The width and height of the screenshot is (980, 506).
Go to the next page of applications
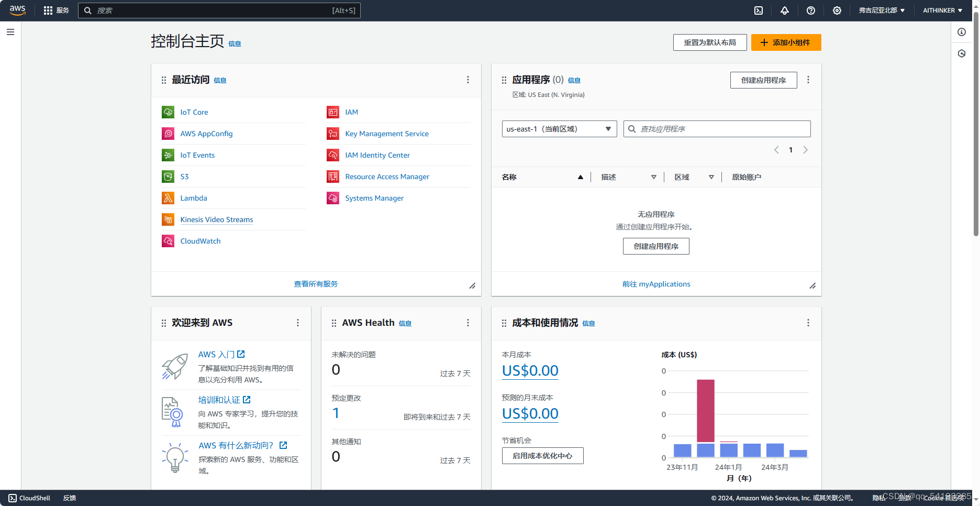(806, 150)
